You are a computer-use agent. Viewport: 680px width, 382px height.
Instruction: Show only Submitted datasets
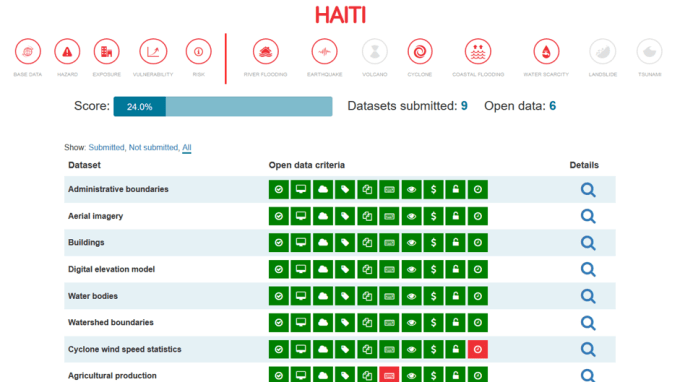pyautogui.click(x=106, y=147)
